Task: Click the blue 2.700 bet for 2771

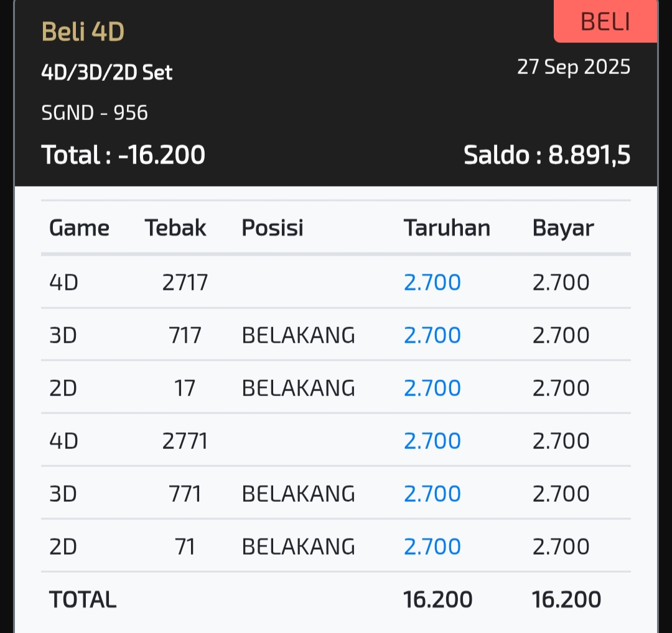Action: [432, 441]
